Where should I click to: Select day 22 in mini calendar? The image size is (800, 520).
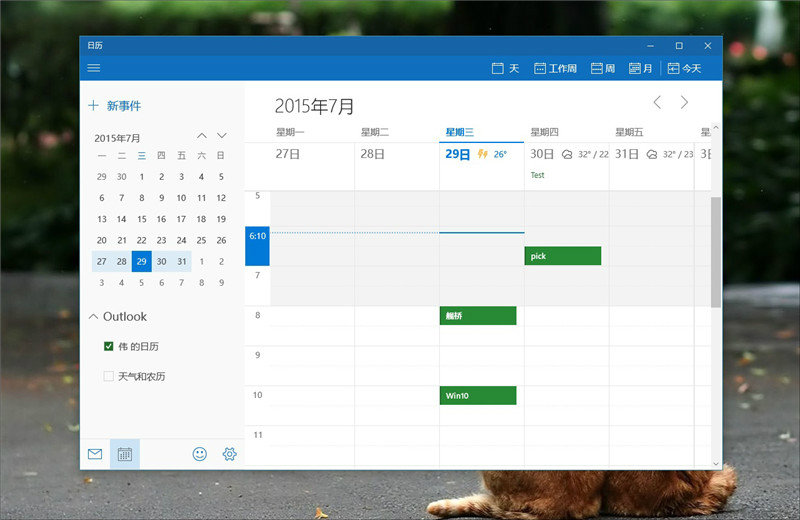[x=141, y=240]
